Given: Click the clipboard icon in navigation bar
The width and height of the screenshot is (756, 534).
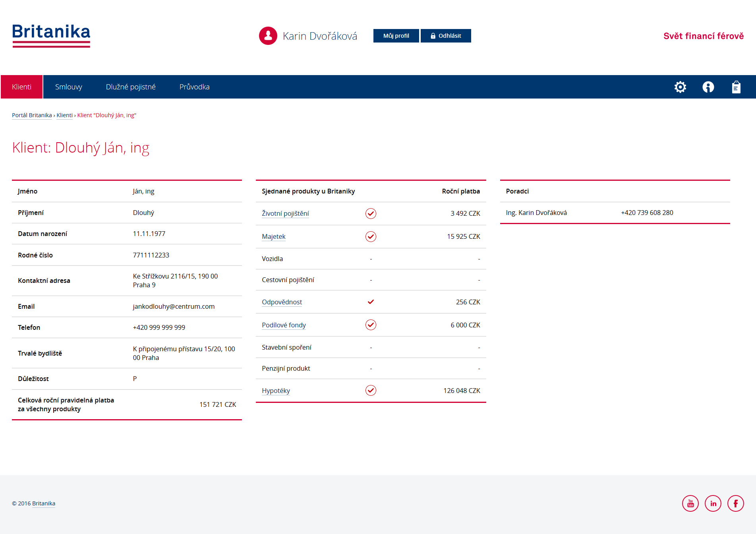Looking at the screenshot, I should [736, 87].
